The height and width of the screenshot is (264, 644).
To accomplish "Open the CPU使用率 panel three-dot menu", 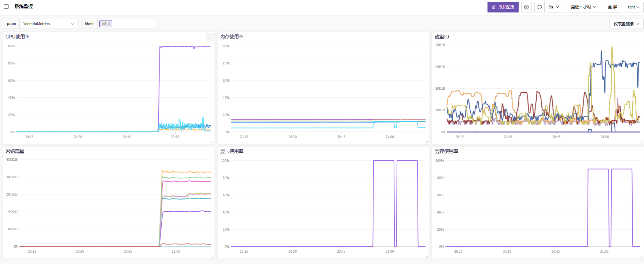I will 210,37.
